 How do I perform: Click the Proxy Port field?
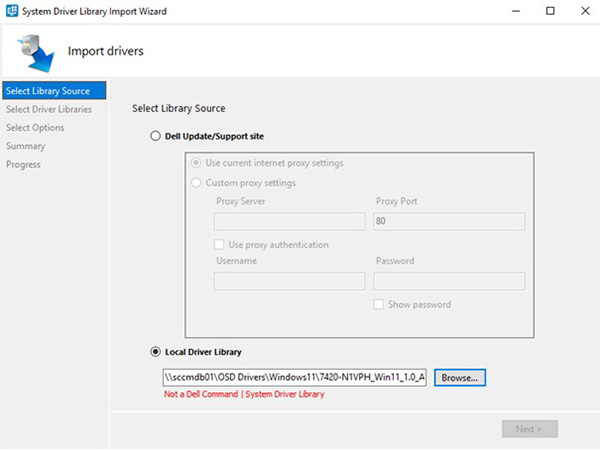point(449,222)
